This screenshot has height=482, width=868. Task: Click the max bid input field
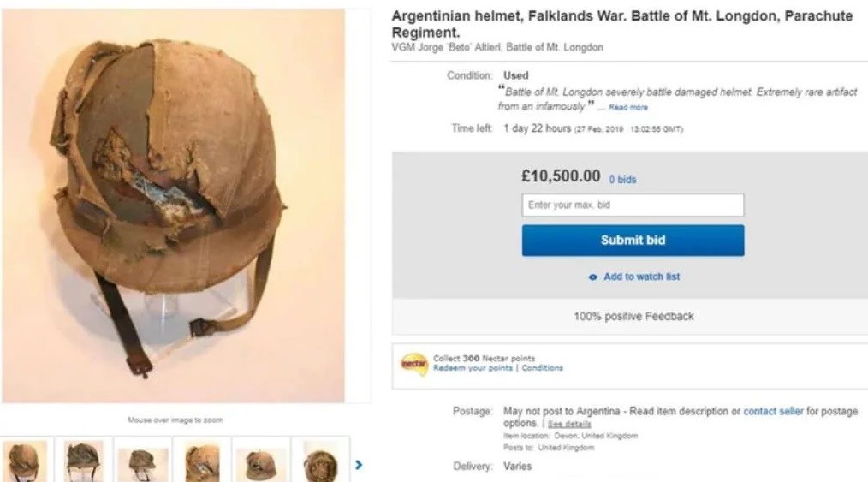(633, 205)
